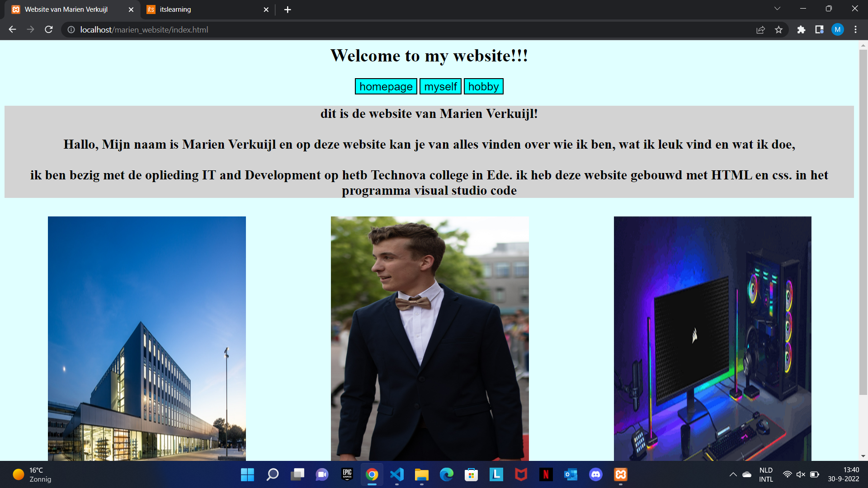The height and width of the screenshot is (488, 868).
Task: Expand the tab search dropdown chevron
Action: [777, 9]
